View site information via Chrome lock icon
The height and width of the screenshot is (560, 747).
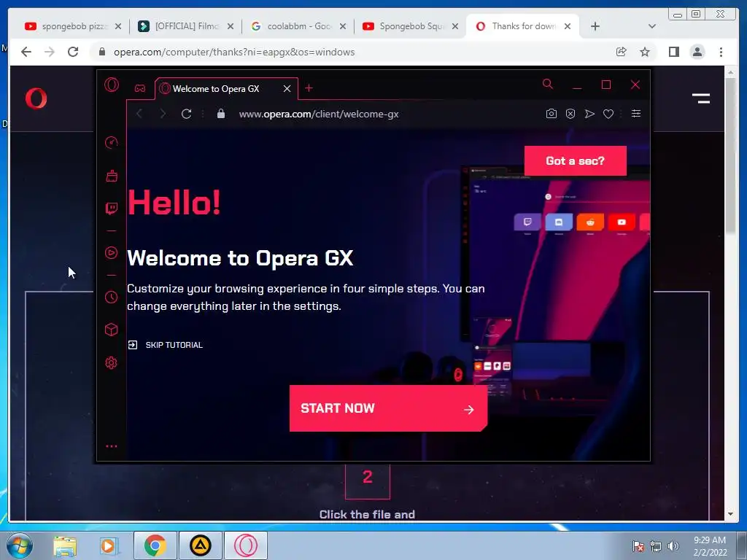[x=101, y=52]
